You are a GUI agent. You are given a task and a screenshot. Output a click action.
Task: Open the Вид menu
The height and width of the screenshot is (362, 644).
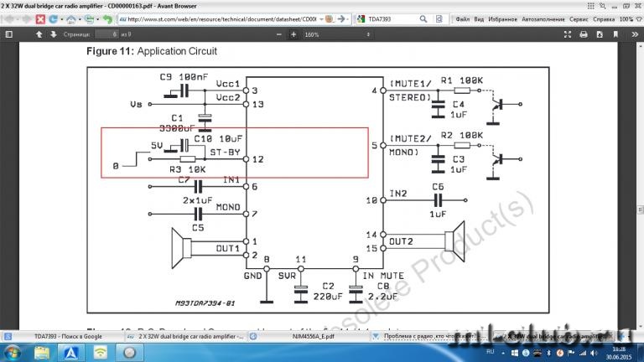coord(479,19)
